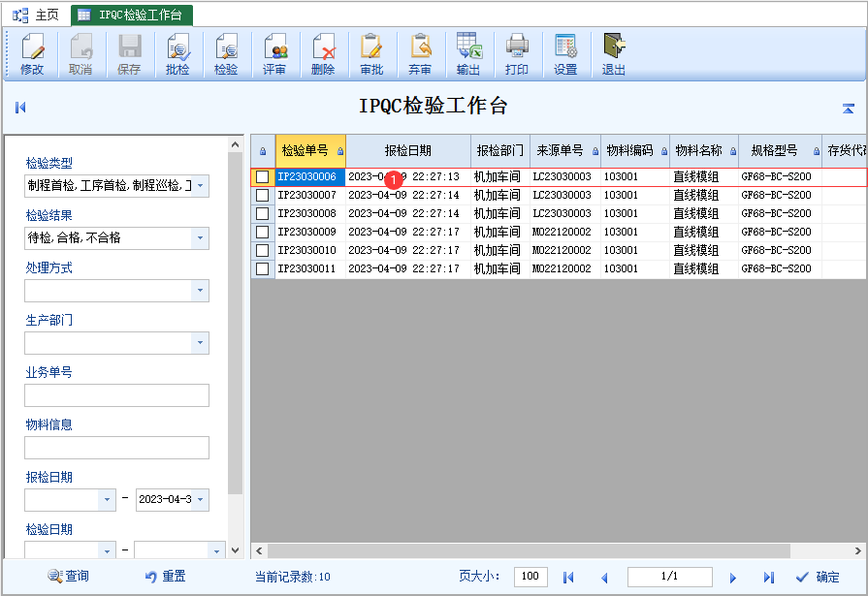Click the 退出 exit toolbar icon
Screen dimensions: 868x596
coord(614,54)
